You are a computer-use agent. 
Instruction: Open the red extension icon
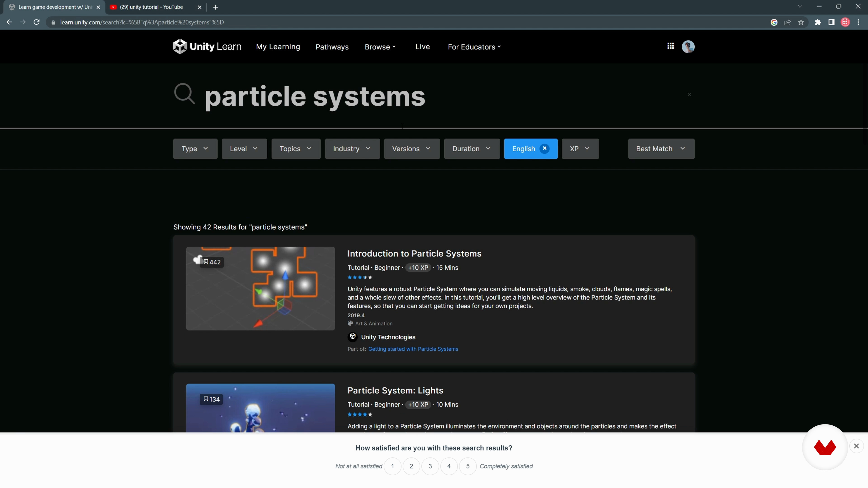[x=845, y=22]
